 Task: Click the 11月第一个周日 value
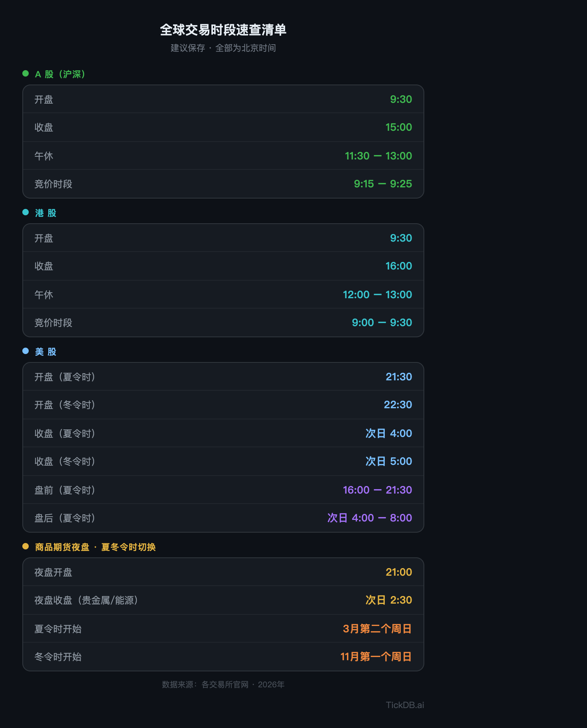pyautogui.click(x=376, y=657)
